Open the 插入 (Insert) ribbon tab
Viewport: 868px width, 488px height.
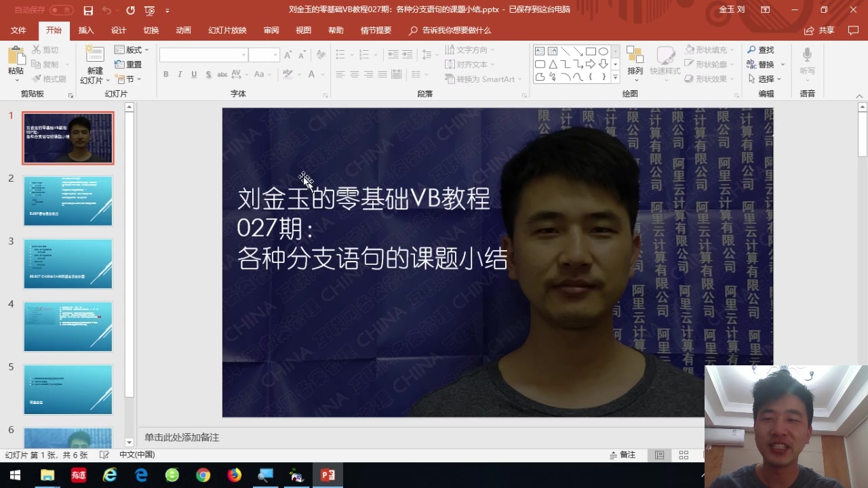(x=86, y=30)
